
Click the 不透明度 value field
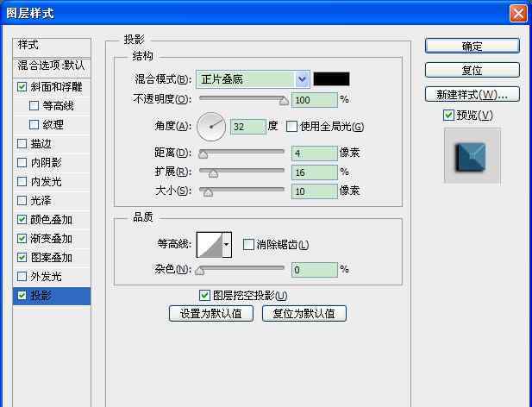(x=315, y=100)
